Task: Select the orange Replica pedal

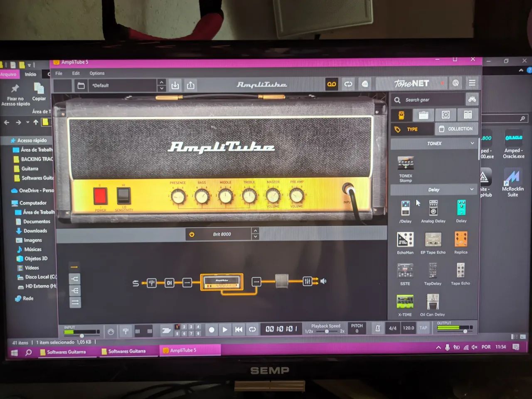Action: (461, 239)
